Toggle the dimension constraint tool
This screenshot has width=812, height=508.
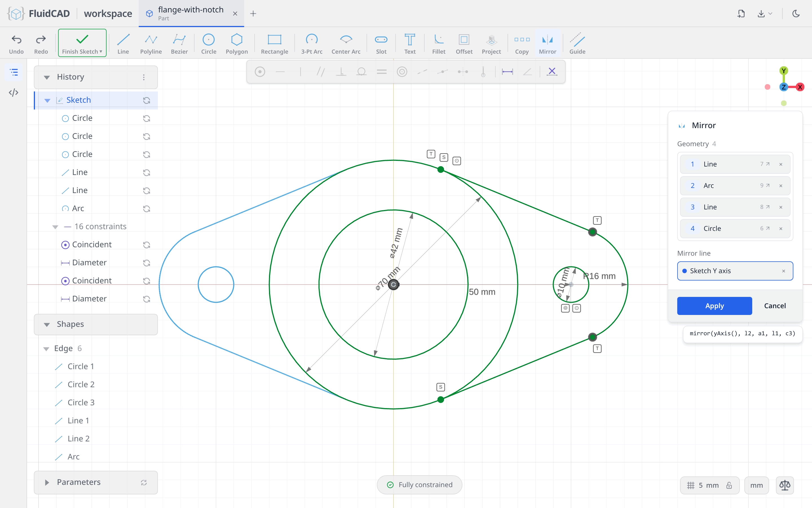[507, 72]
